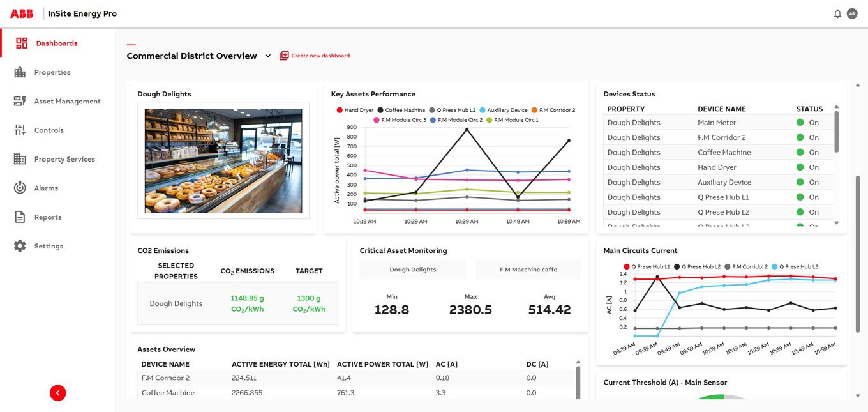
Task: Click Create new dashboard link
Action: coord(320,56)
